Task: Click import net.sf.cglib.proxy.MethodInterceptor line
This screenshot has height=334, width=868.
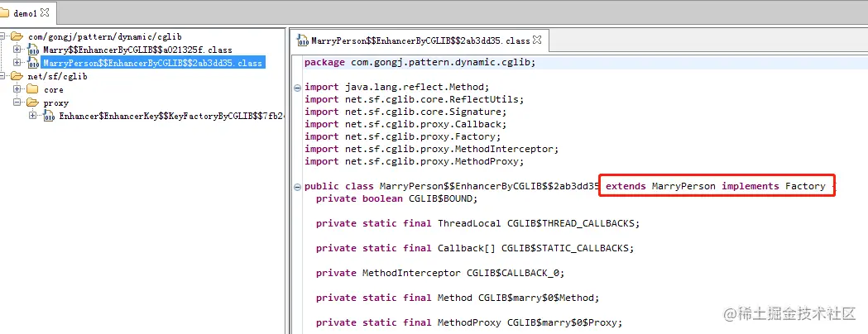Action: [432, 149]
